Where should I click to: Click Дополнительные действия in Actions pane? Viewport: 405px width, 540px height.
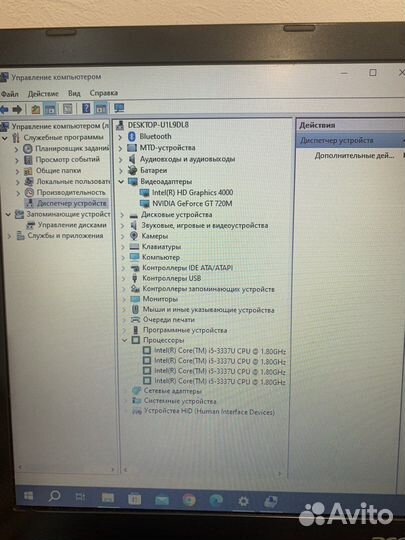354,156
